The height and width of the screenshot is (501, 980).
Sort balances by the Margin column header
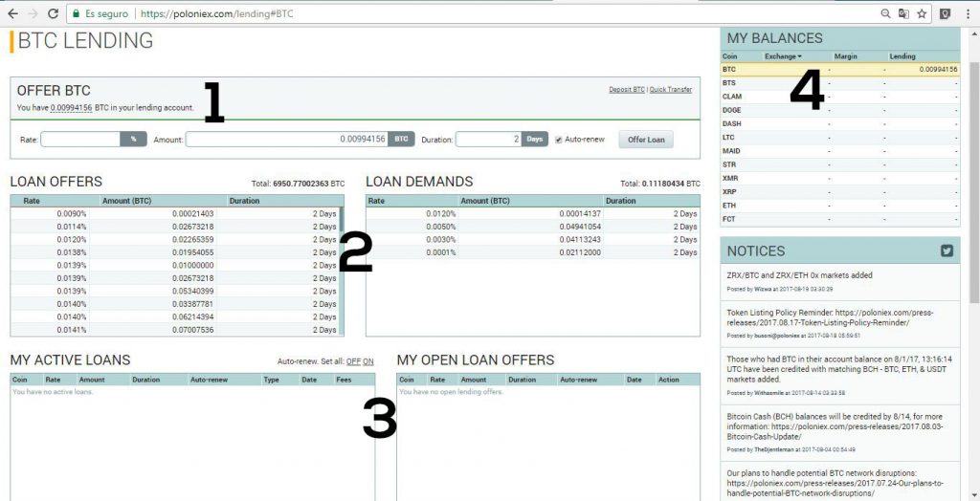point(845,56)
